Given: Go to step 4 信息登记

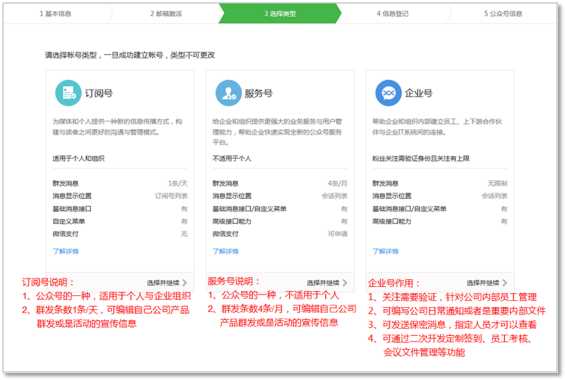Looking at the screenshot, I should (392, 14).
